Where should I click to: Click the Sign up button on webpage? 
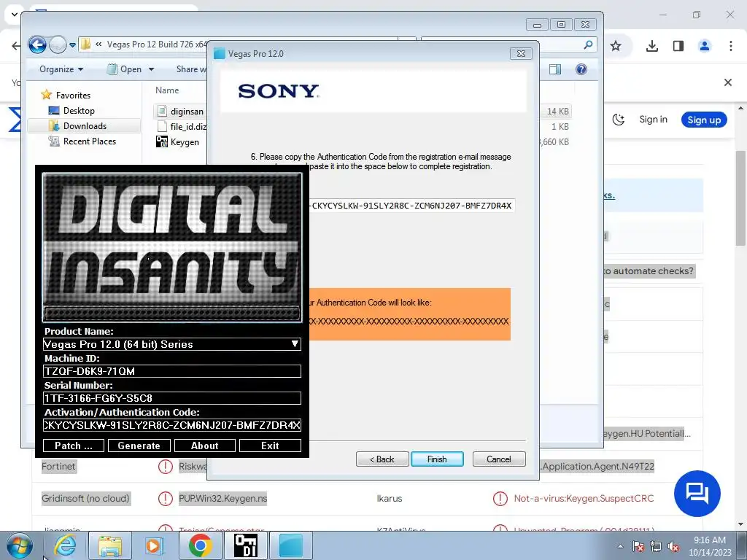tap(704, 120)
